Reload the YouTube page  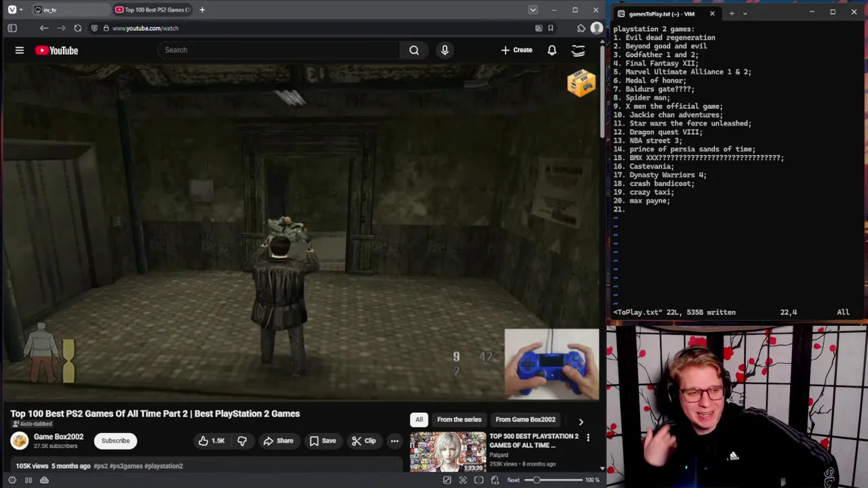click(78, 28)
